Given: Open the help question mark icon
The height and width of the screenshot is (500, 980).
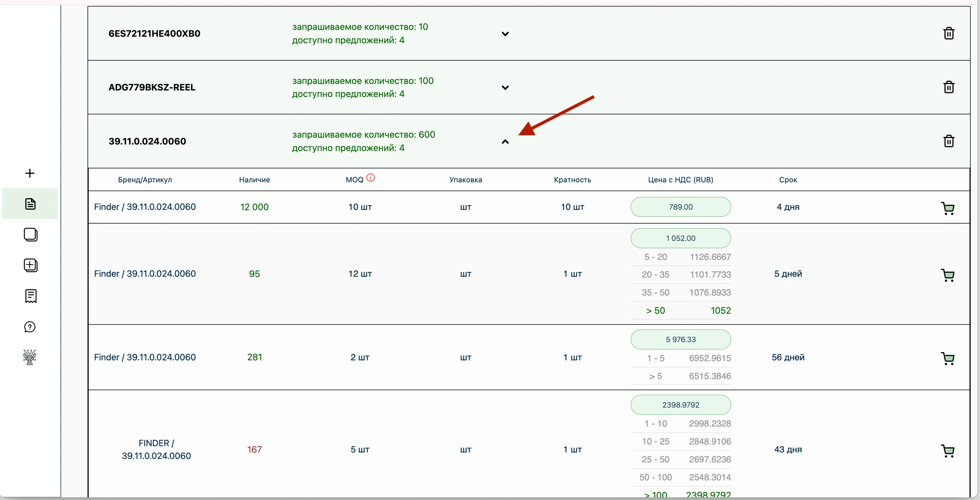Looking at the screenshot, I should [30, 327].
